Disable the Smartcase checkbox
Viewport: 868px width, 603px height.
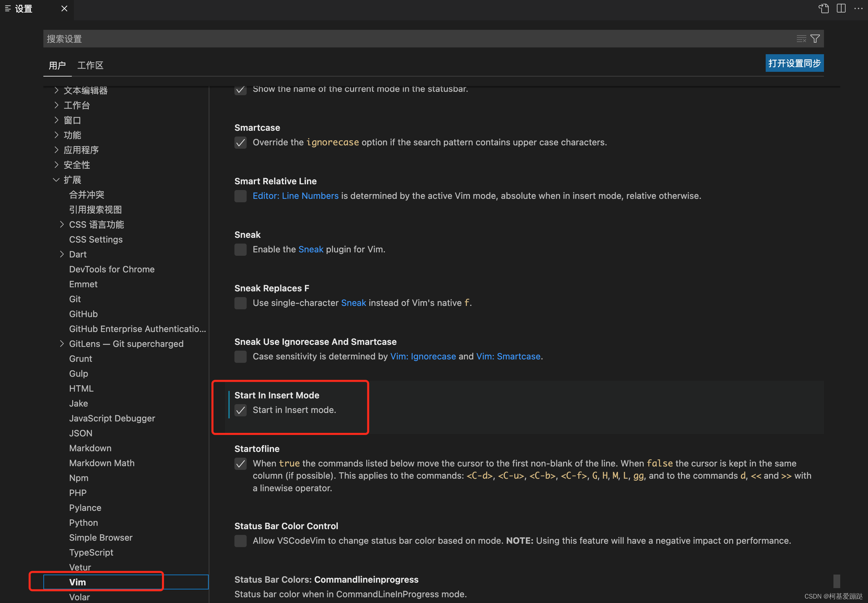(240, 142)
